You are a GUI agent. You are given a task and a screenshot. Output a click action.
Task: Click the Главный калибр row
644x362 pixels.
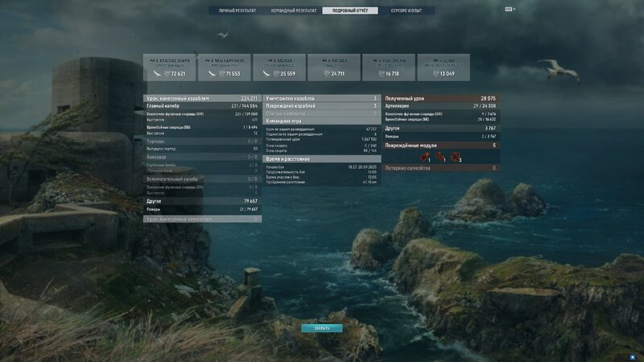point(203,106)
